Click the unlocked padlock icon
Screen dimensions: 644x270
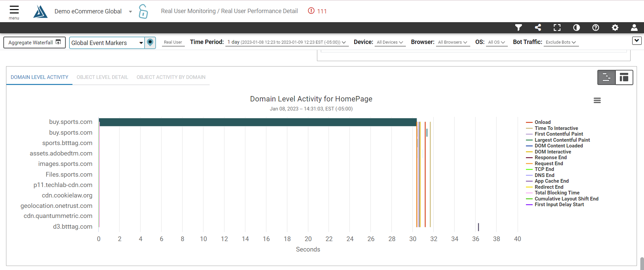143,11
